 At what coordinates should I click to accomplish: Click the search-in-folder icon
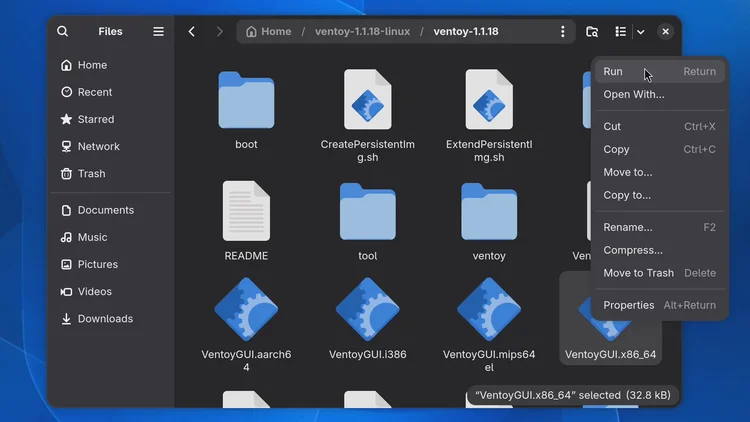592,32
